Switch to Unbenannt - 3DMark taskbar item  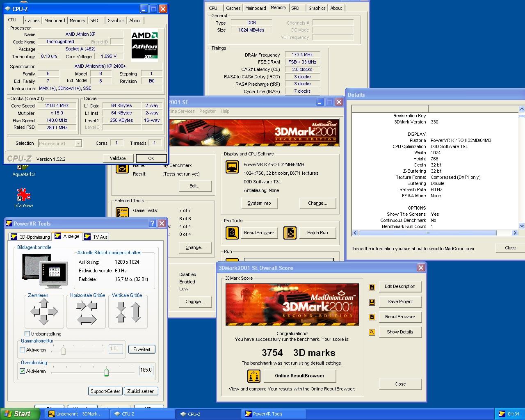pyautogui.click(x=76, y=414)
